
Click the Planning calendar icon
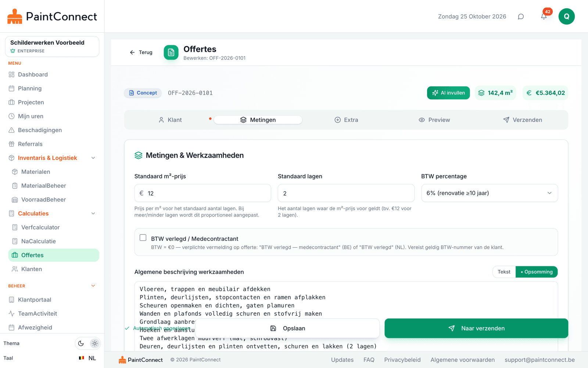point(11,89)
